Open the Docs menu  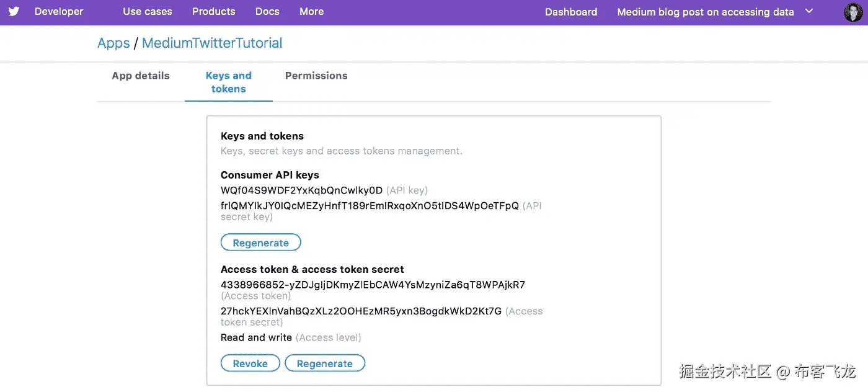coord(267,12)
